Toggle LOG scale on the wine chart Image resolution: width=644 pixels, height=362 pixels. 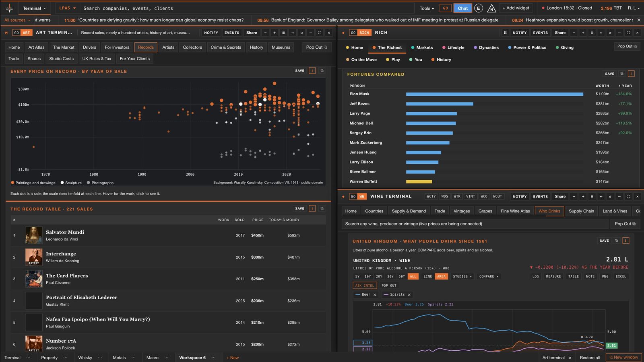pos(535,276)
